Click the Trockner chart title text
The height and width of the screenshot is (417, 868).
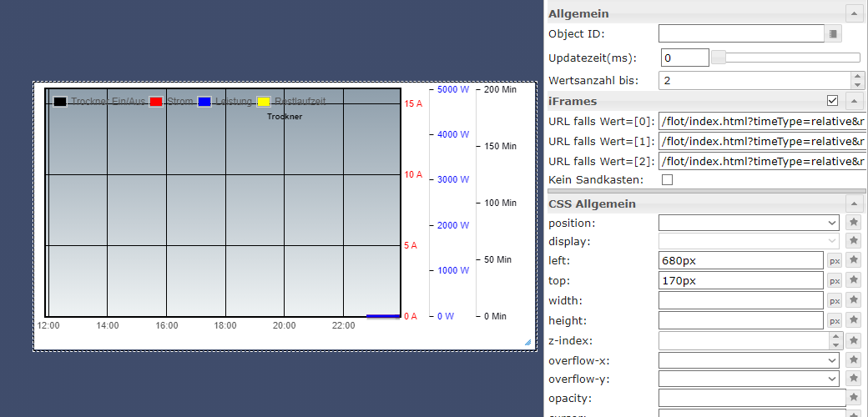pyautogui.click(x=285, y=117)
